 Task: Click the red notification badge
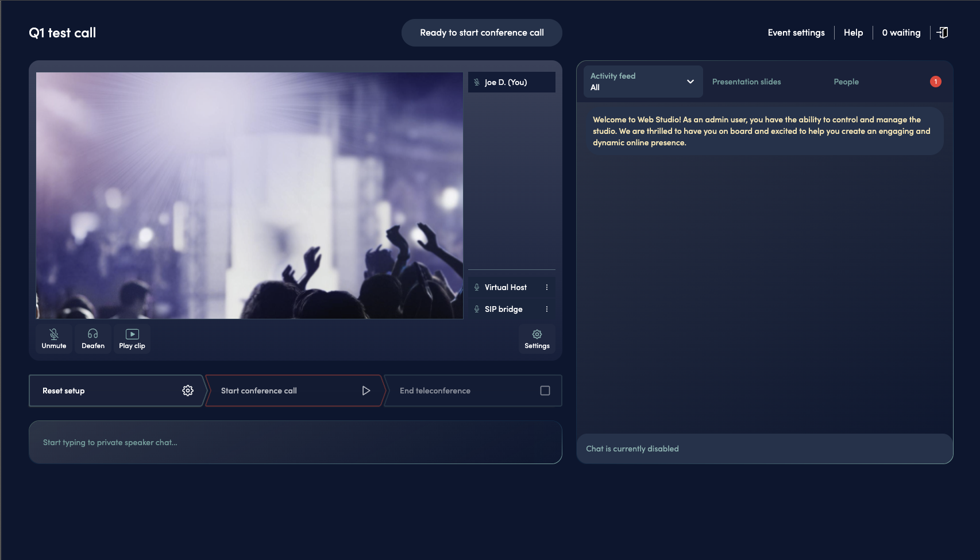point(935,82)
